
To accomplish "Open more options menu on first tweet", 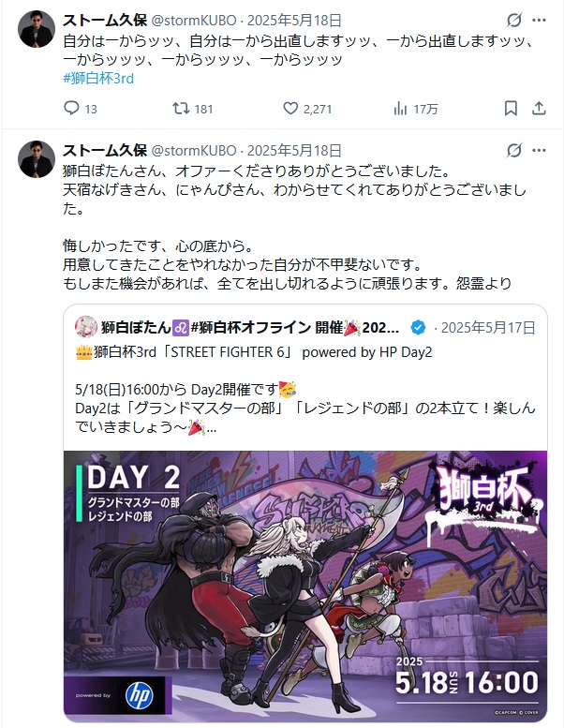I will [x=539, y=21].
